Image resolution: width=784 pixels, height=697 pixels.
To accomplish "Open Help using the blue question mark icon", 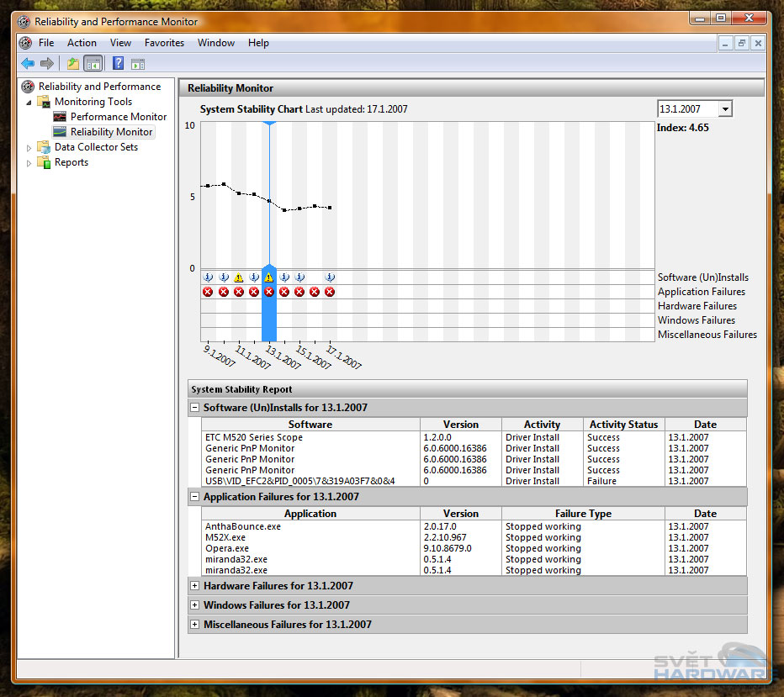I will click(x=119, y=63).
